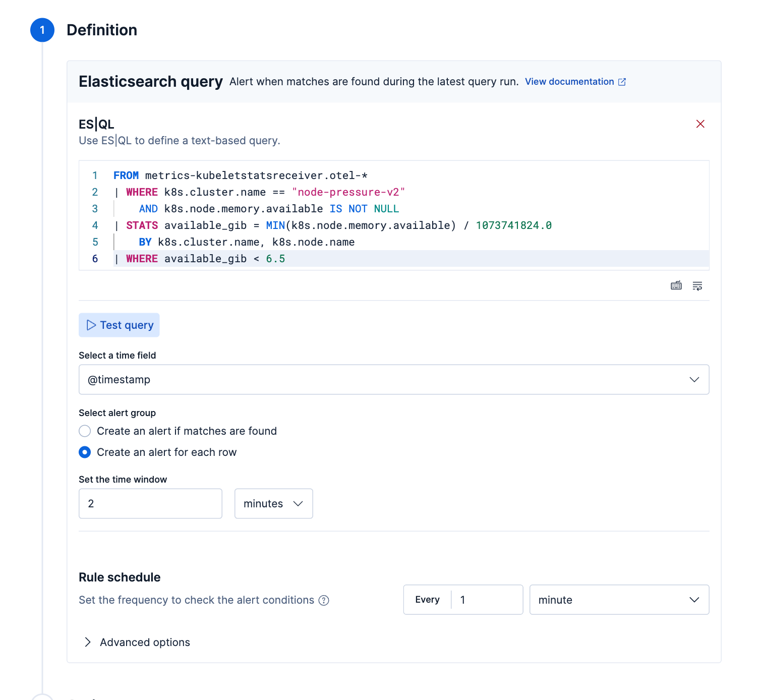
Task: Toggle word wrap icon below query editor
Action: [x=697, y=286]
